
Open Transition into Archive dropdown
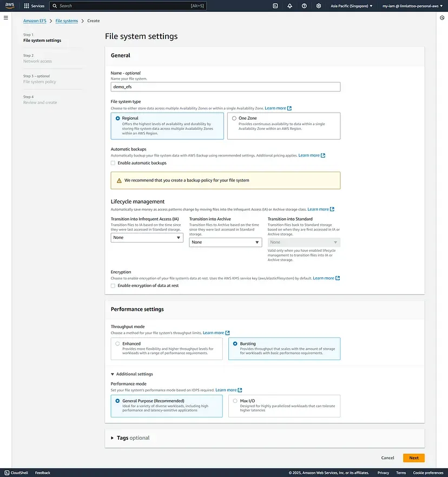tap(225, 242)
